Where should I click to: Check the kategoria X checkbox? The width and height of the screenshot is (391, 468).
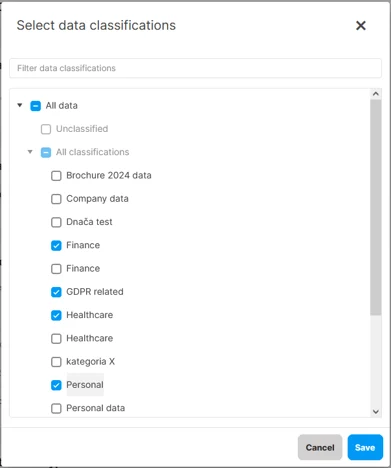pos(56,362)
